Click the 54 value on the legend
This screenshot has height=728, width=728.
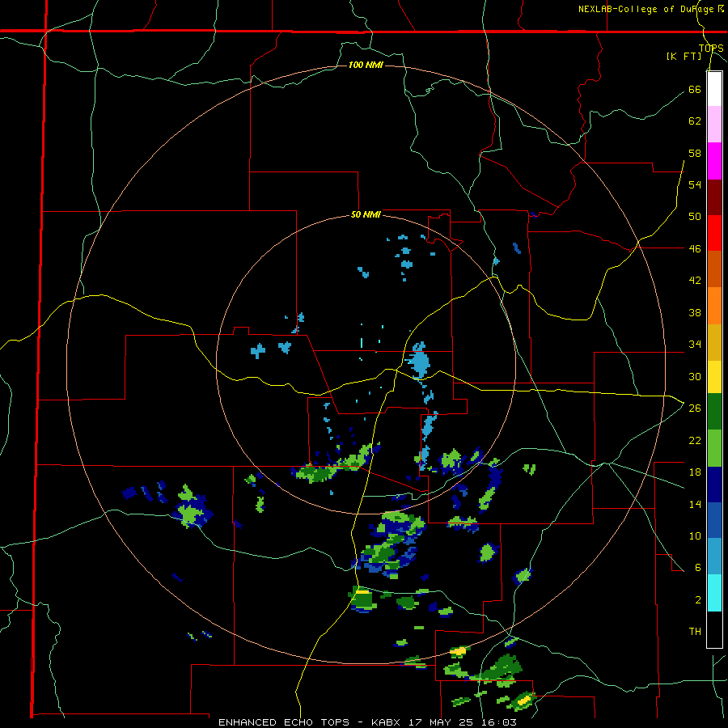click(x=695, y=184)
